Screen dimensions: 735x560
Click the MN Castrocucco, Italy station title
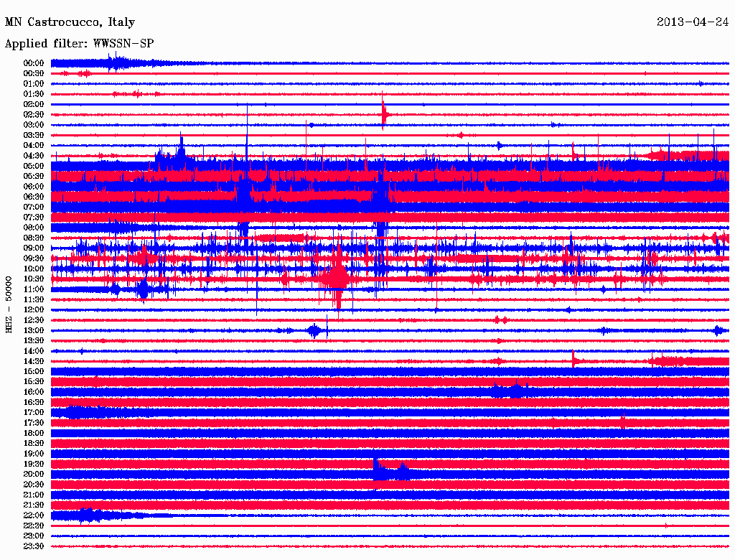70,22
